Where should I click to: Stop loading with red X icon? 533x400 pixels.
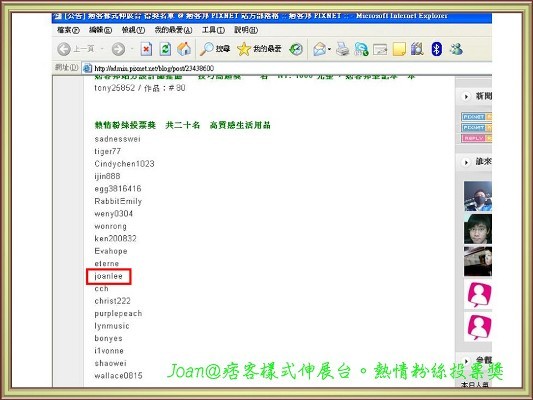pyautogui.click(x=146, y=49)
